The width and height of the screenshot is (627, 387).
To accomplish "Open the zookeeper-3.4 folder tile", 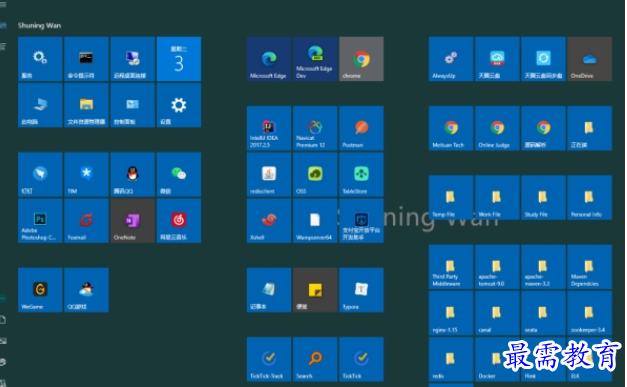I will [589, 313].
